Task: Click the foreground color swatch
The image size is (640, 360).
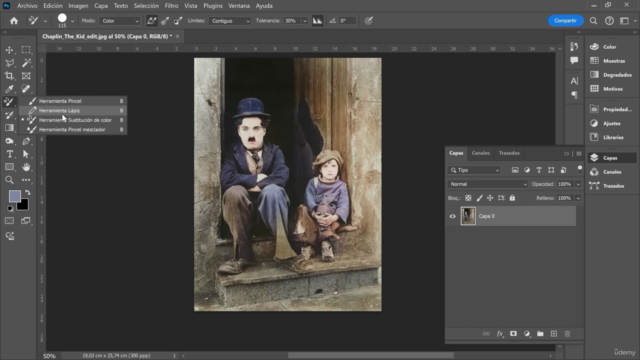Action: tap(15, 196)
